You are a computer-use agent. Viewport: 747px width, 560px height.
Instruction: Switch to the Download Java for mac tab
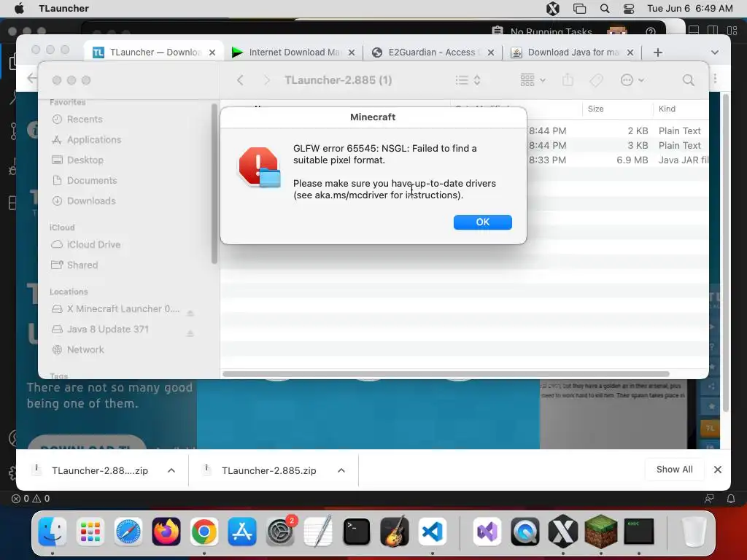click(572, 52)
